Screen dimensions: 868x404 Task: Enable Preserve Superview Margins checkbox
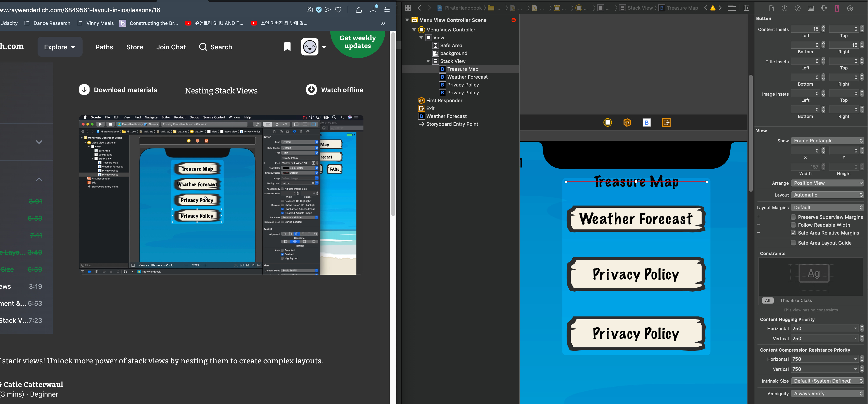coord(793,217)
